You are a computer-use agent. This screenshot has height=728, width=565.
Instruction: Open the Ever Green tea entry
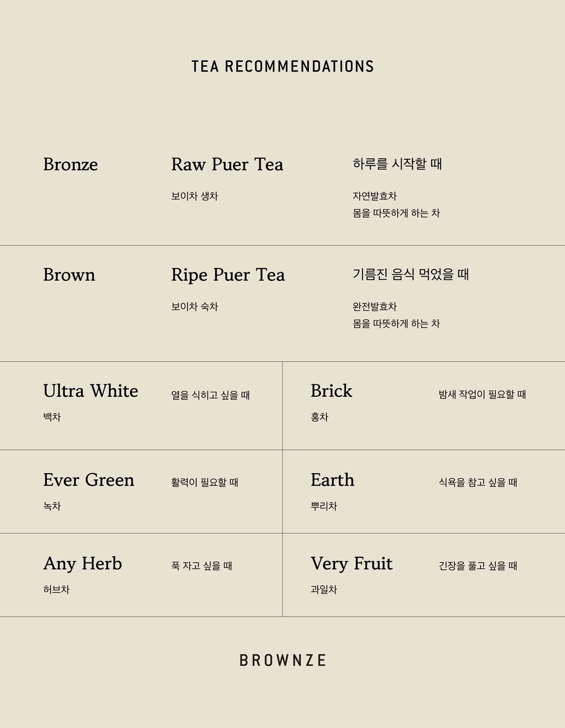(89, 480)
